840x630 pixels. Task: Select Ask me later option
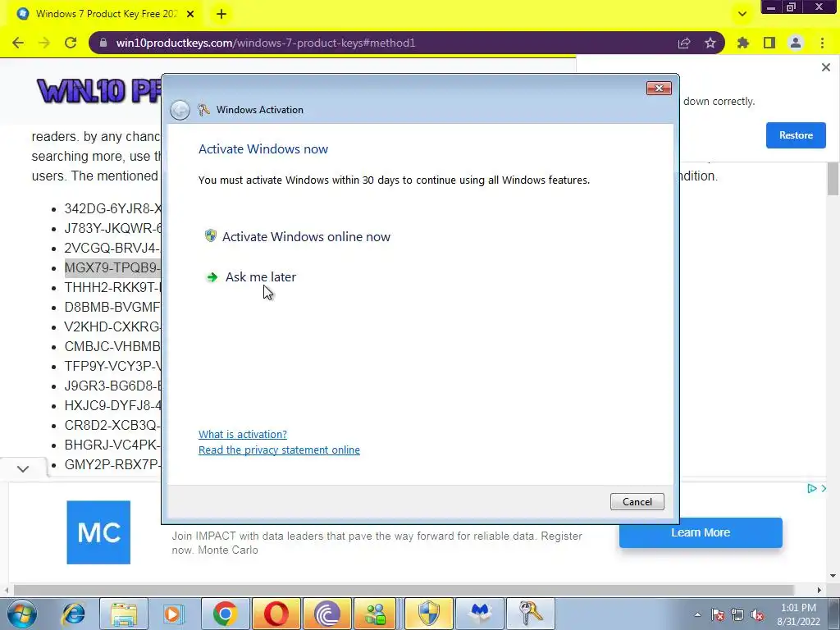pos(251,277)
